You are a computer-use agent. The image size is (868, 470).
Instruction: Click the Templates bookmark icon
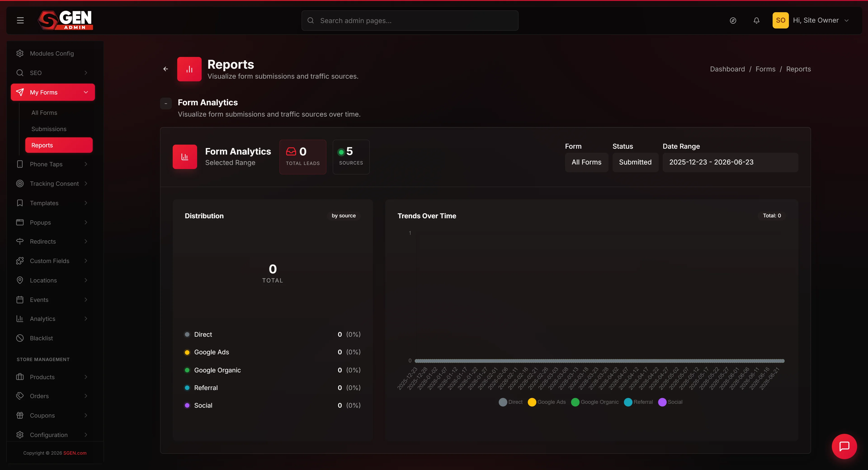point(20,203)
